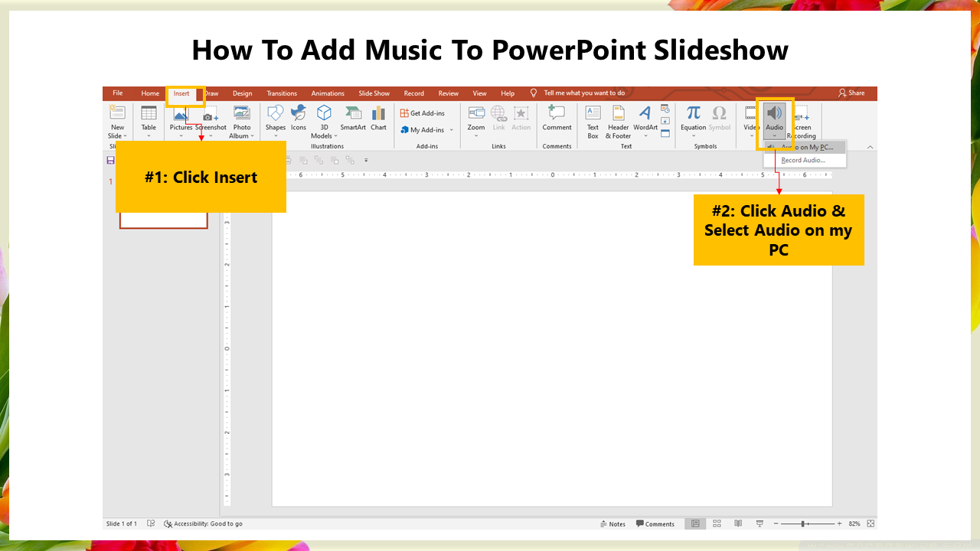Insert Icons from the library

(299, 118)
